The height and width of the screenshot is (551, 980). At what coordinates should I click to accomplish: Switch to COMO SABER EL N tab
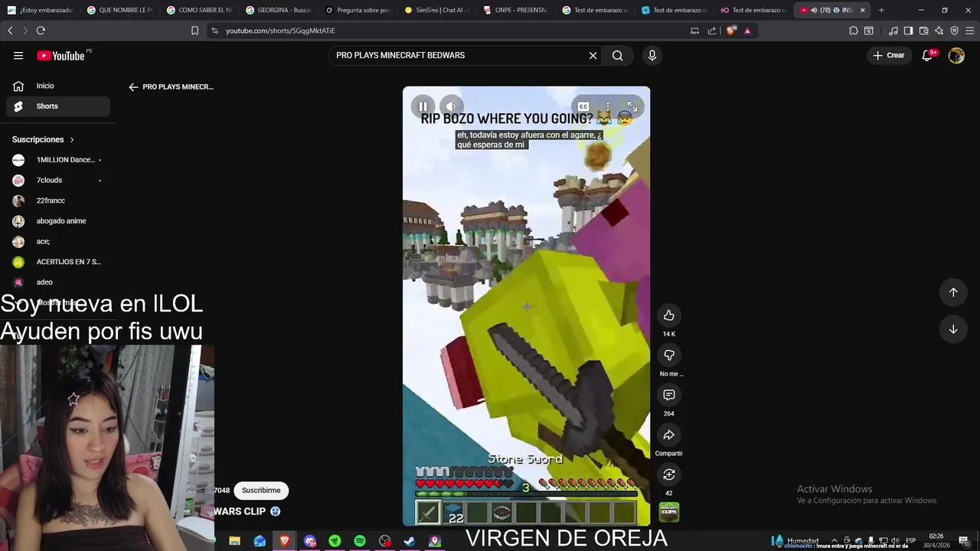[x=199, y=10]
